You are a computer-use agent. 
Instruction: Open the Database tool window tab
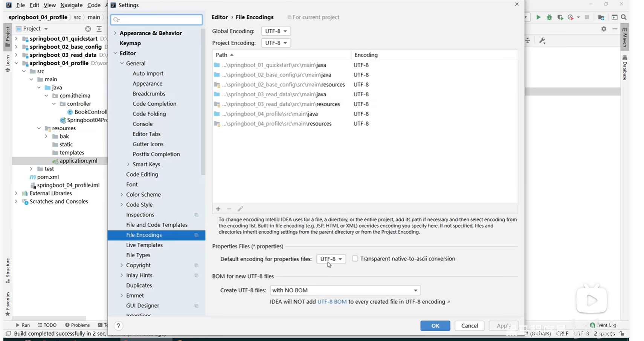[x=625, y=68]
